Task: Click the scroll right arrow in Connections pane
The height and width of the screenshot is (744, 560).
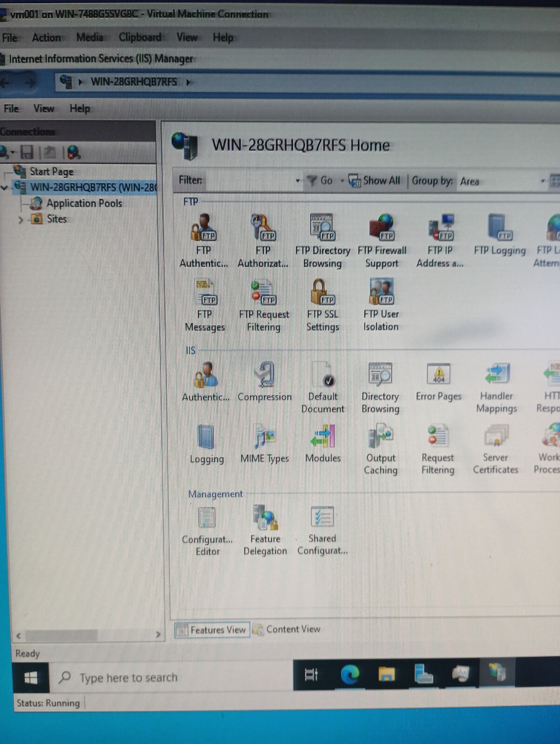Action: tap(158, 635)
